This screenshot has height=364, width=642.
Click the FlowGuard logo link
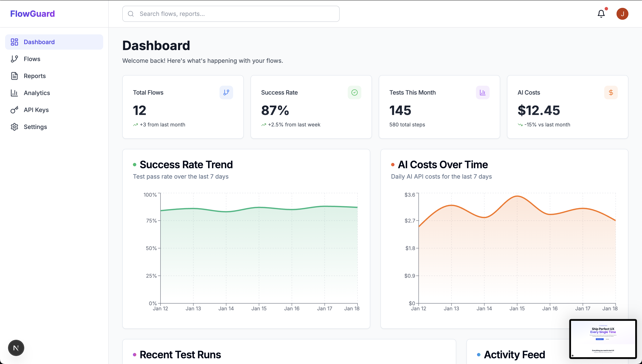[32, 14]
